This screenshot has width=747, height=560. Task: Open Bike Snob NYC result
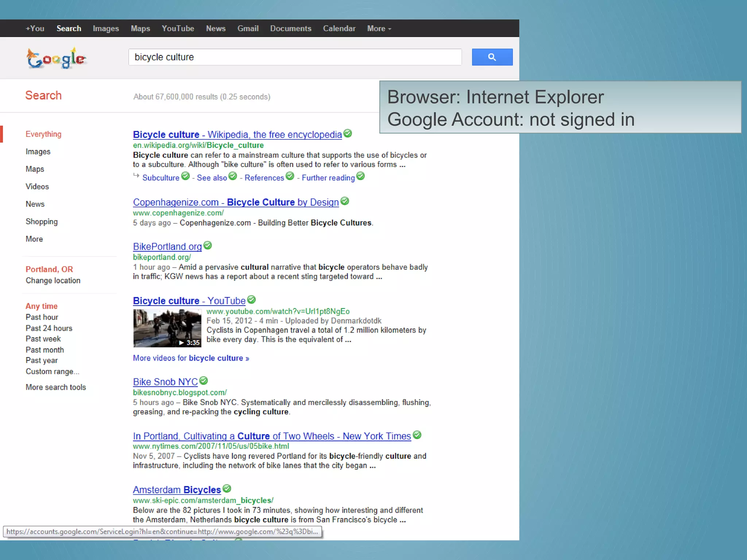165,382
